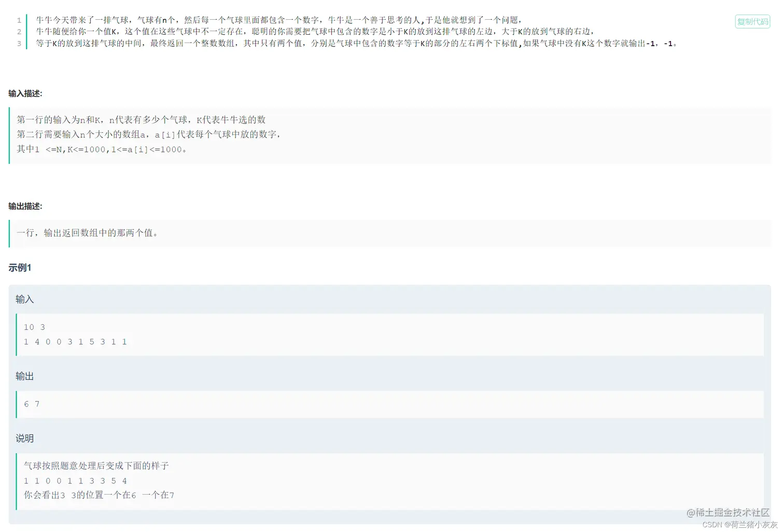Click line beginning 牛牛今天带来了一排气球
The image size is (784, 532).
point(278,20)
